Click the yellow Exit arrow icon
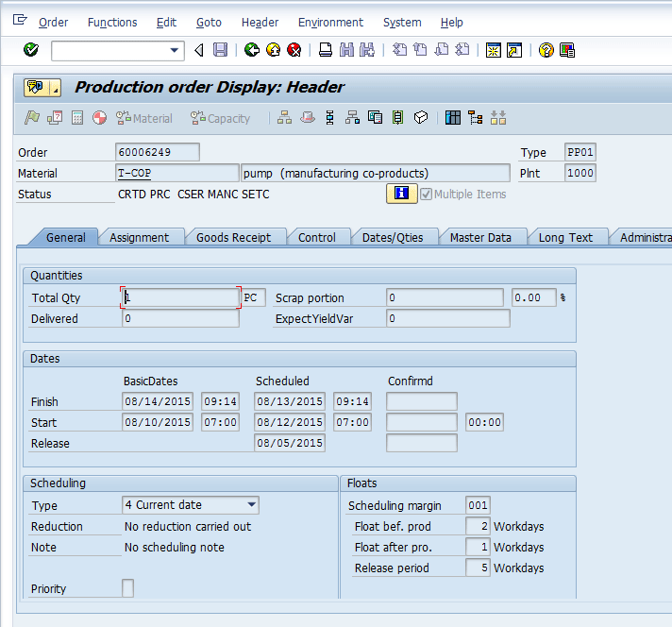Viewport: 672px width, 627px height. [273, 50]
